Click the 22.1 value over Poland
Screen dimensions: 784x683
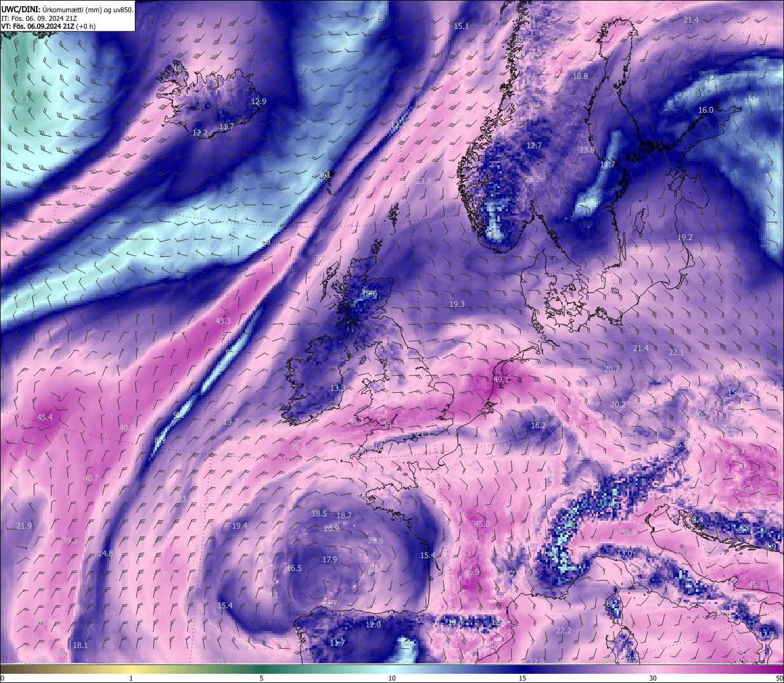[676, 352]
